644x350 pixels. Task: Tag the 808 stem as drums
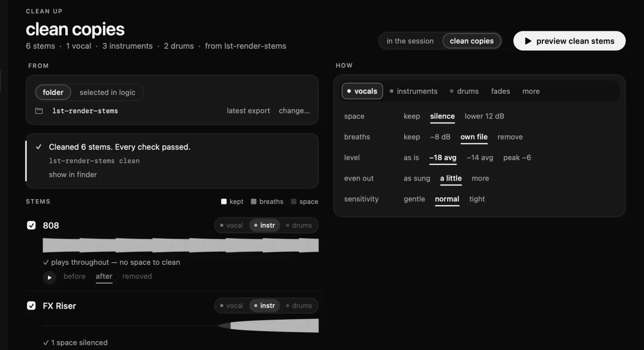pos(298,225)
